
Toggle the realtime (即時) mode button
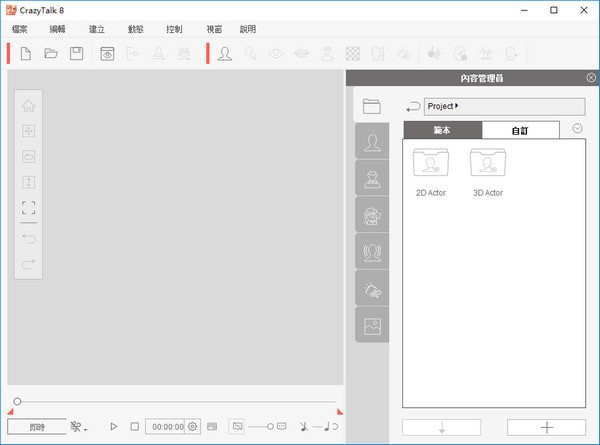(x=37, y=427)
